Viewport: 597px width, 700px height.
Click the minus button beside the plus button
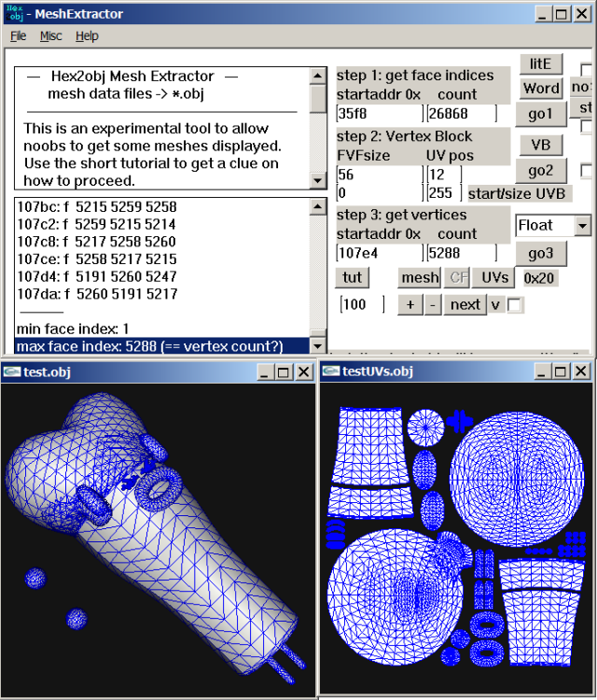tap(432, 305)
